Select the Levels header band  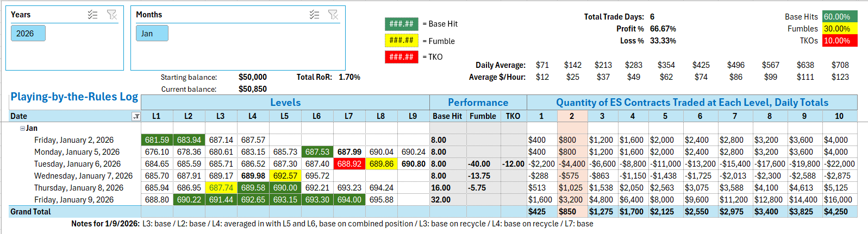click(285, 103)
